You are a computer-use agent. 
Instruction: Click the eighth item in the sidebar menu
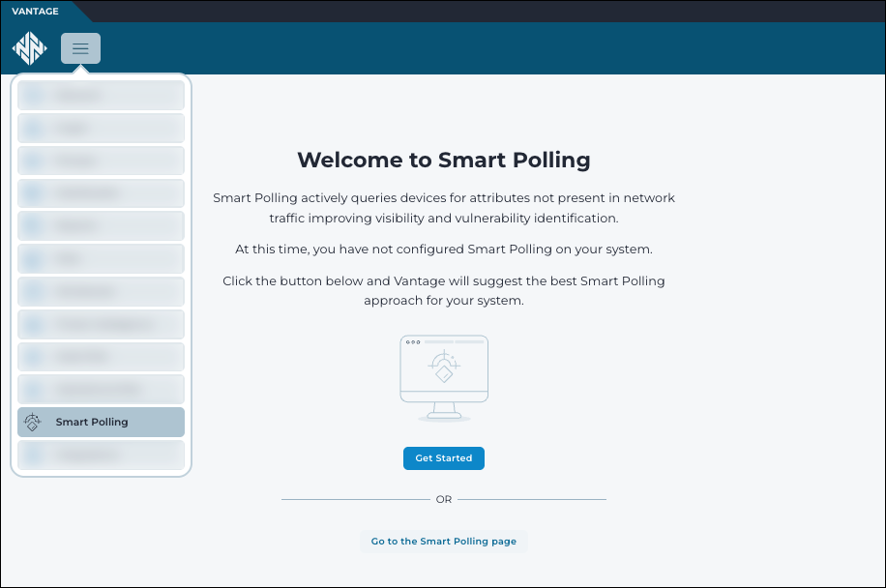pyautogui.click(x=101, y=324)
